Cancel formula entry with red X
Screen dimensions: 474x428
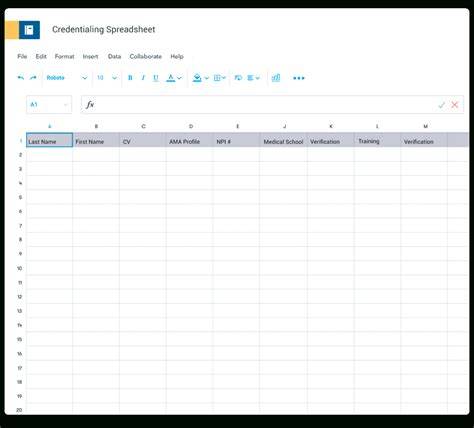[455, 105]
